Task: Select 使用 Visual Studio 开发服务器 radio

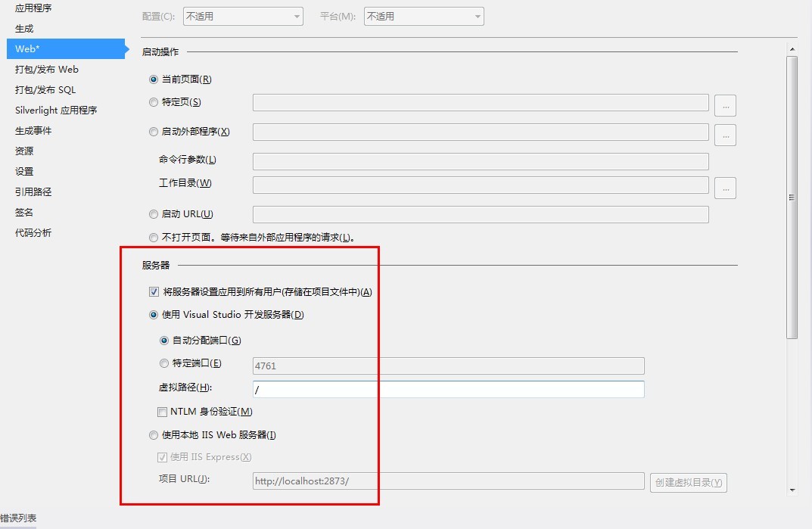Action: coord(154,315)
